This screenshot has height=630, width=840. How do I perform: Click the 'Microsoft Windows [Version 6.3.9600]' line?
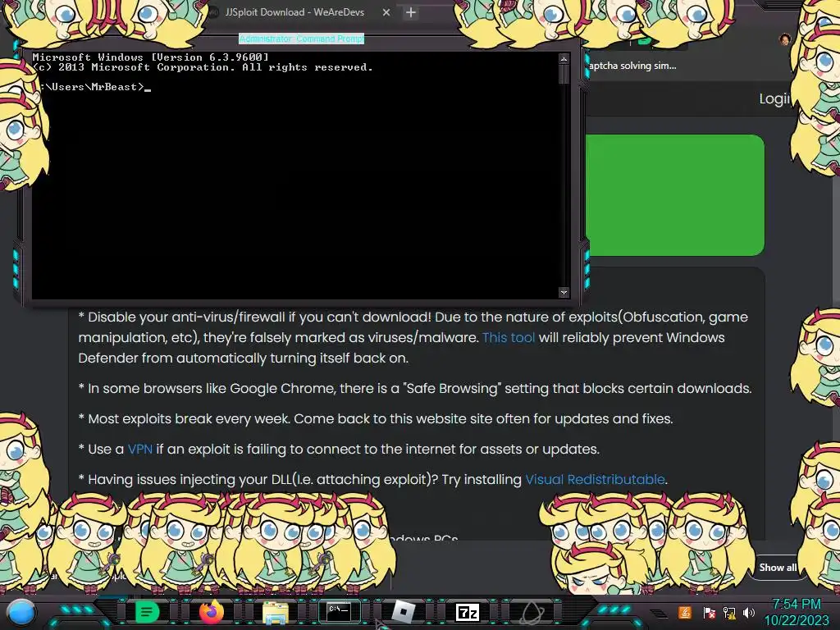(151, 57)
